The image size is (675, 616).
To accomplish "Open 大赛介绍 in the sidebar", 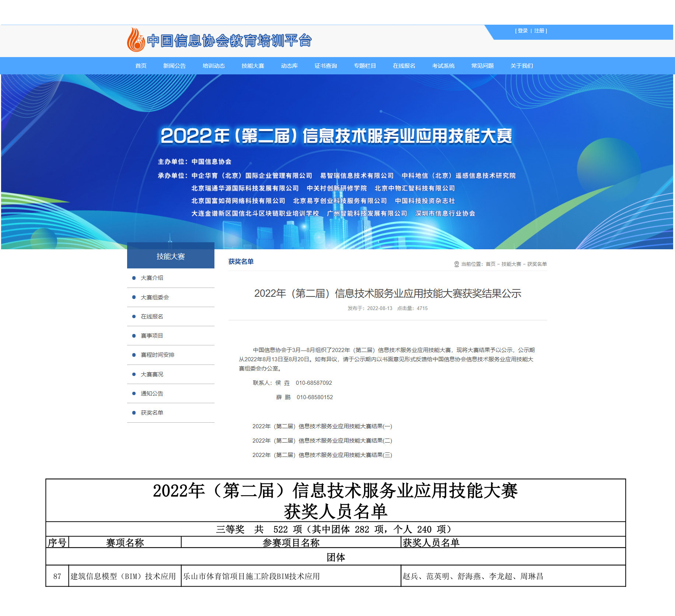I will click(x=152, y=278).
